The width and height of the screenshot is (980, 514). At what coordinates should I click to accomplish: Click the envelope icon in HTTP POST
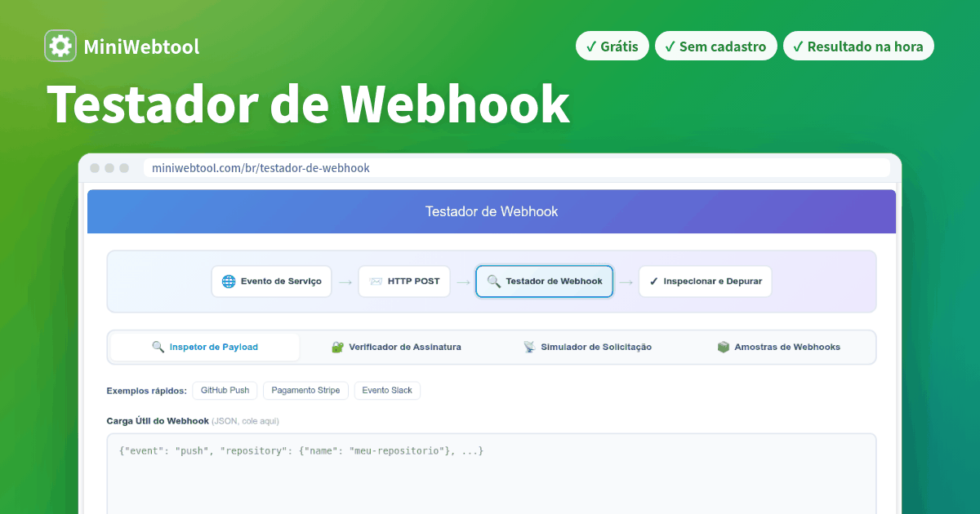pyautogui.click(x=376, y=281)
